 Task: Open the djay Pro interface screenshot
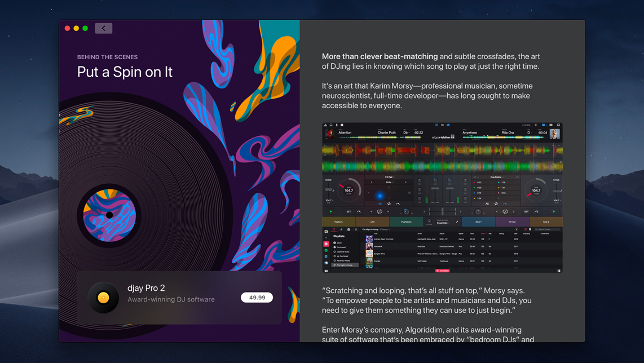tap(442, 197)
